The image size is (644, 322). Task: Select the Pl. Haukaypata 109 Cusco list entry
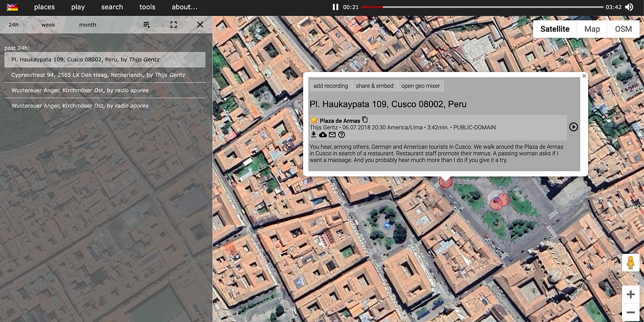point(105,60)
